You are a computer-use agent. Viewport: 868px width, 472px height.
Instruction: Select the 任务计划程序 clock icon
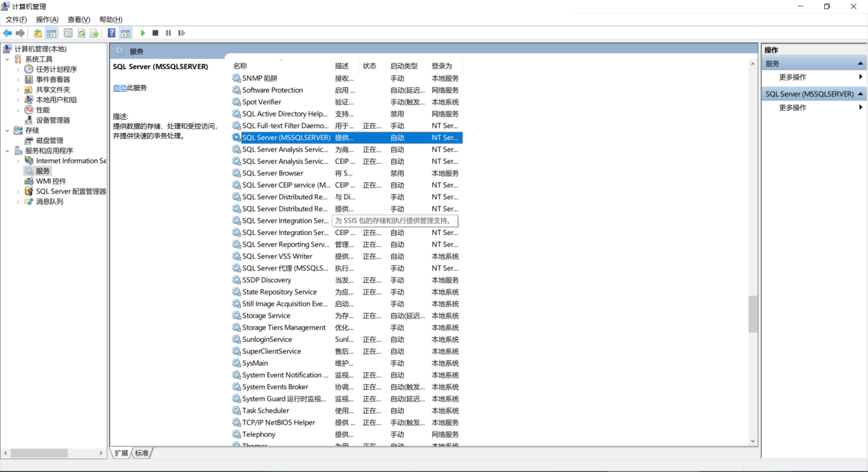click(29, 69)
